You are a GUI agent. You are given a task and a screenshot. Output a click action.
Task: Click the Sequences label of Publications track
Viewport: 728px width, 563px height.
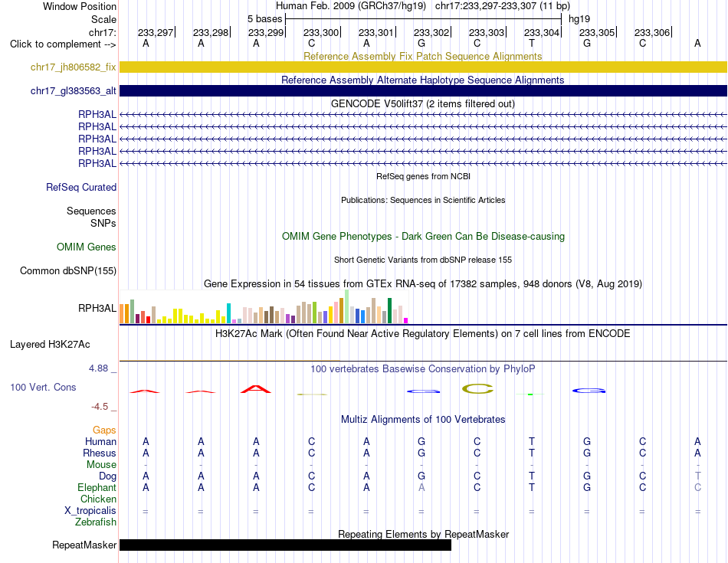click(91, 211)
